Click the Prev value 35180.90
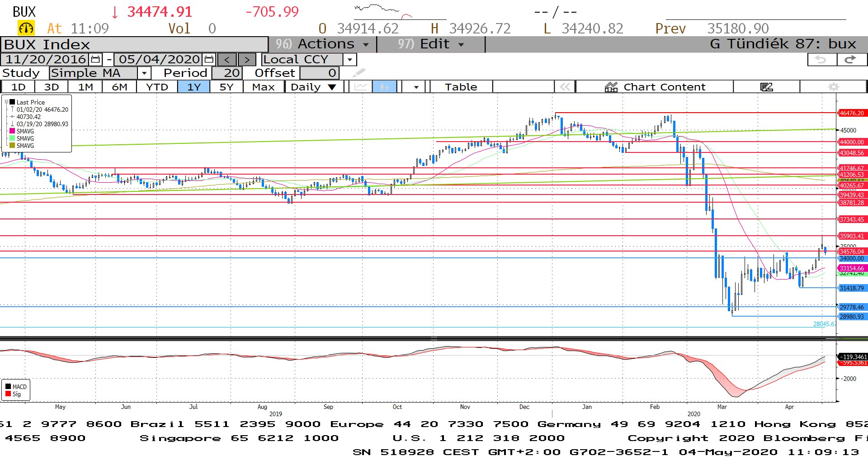 [738, 28]
